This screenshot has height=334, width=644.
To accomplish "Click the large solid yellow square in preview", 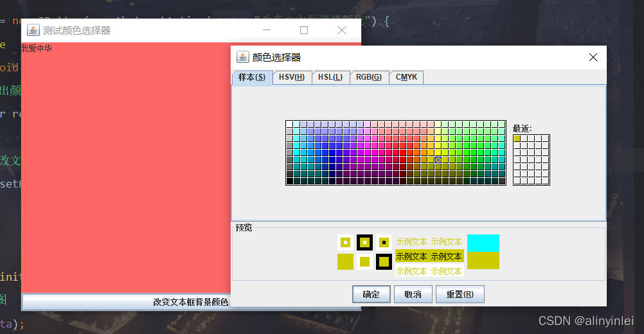I will tap(345, 262).
